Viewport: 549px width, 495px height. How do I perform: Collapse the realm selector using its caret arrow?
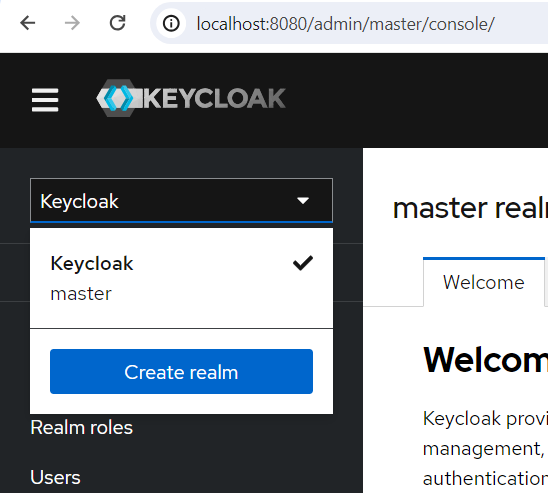303,201
